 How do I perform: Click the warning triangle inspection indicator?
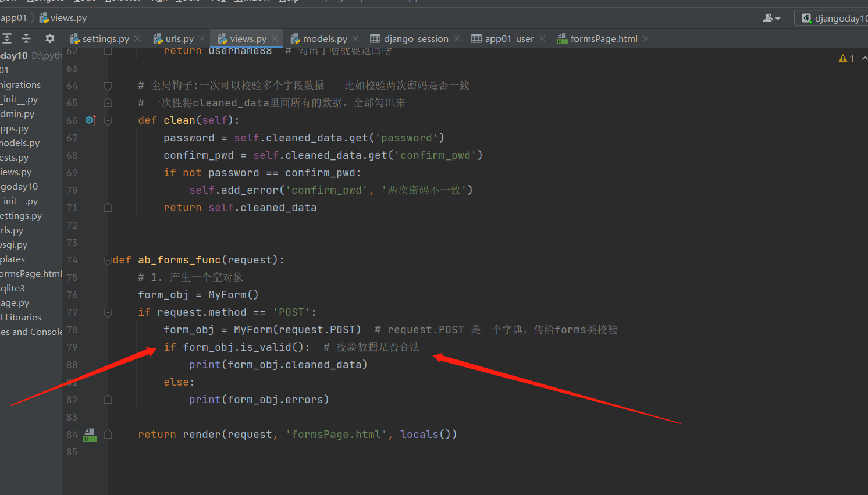(x=843, y=58)
